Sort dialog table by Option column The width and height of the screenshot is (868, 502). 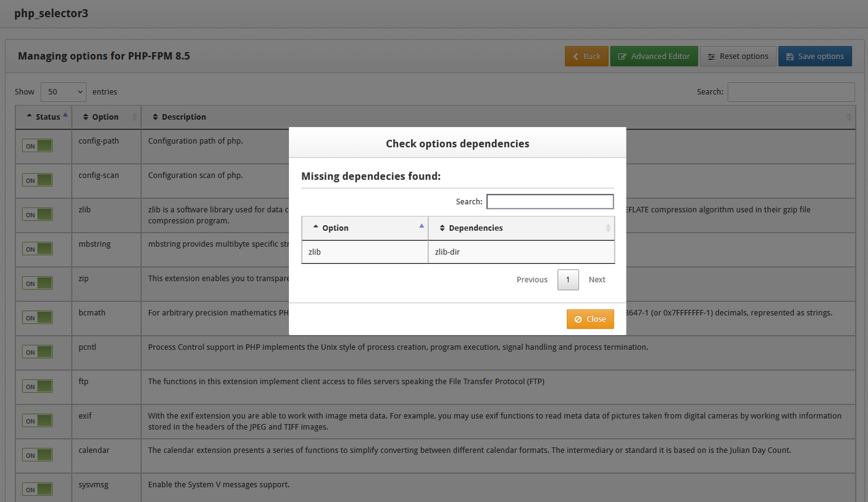[365, 228]
